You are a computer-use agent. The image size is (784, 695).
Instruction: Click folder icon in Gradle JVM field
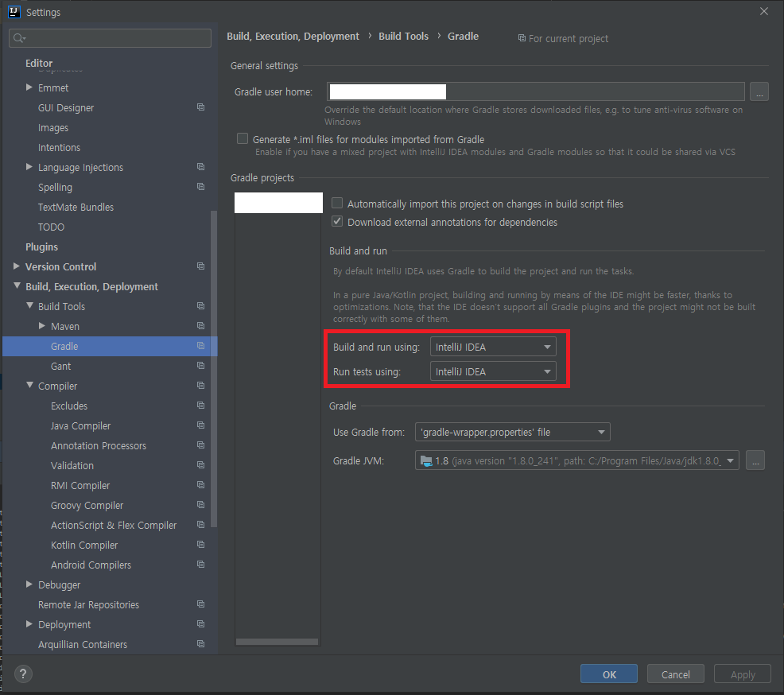coord(426,461)
